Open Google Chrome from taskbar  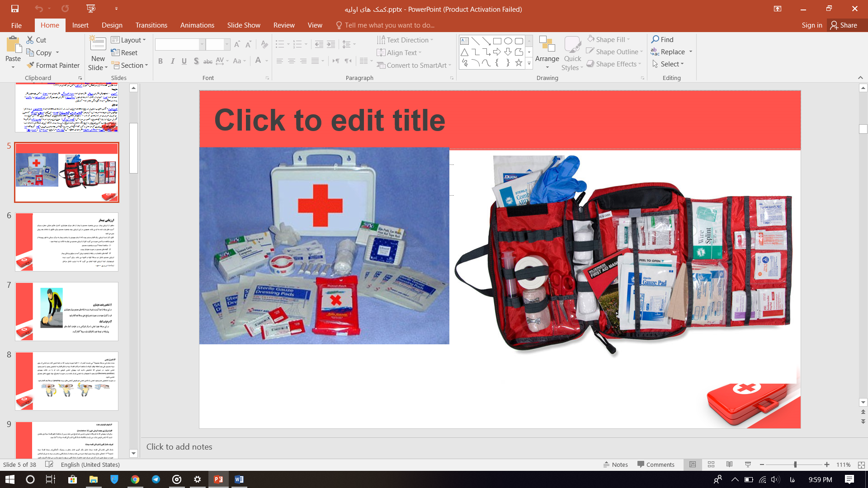pyautogui.click(x=135, y=479)
